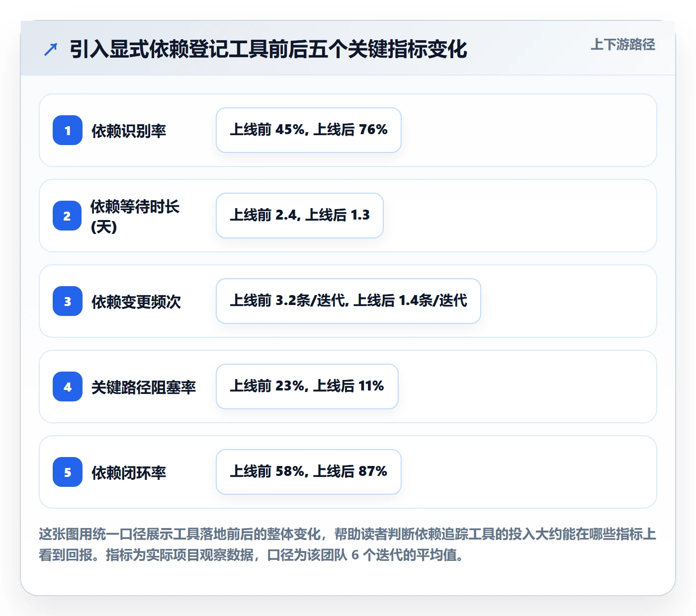696x616 pixels.
Task: Click the number 3 badge for 依赖变更频次
Action: (x=68, y=301)
